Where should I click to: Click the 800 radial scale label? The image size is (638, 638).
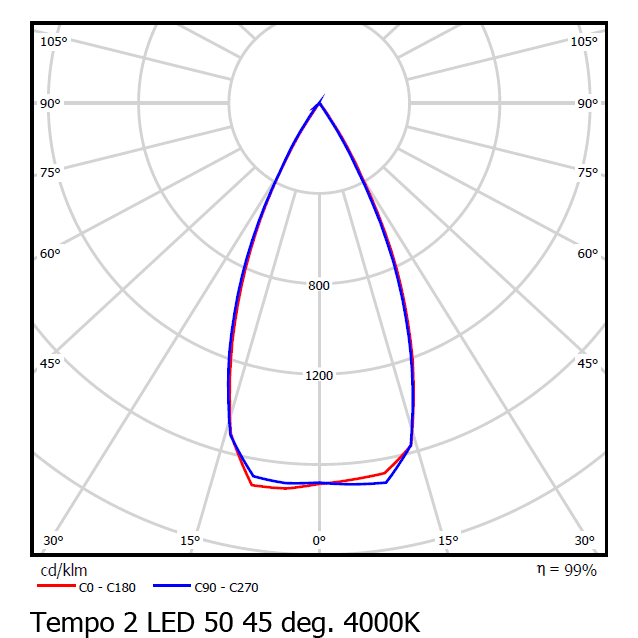pos(319,286)
